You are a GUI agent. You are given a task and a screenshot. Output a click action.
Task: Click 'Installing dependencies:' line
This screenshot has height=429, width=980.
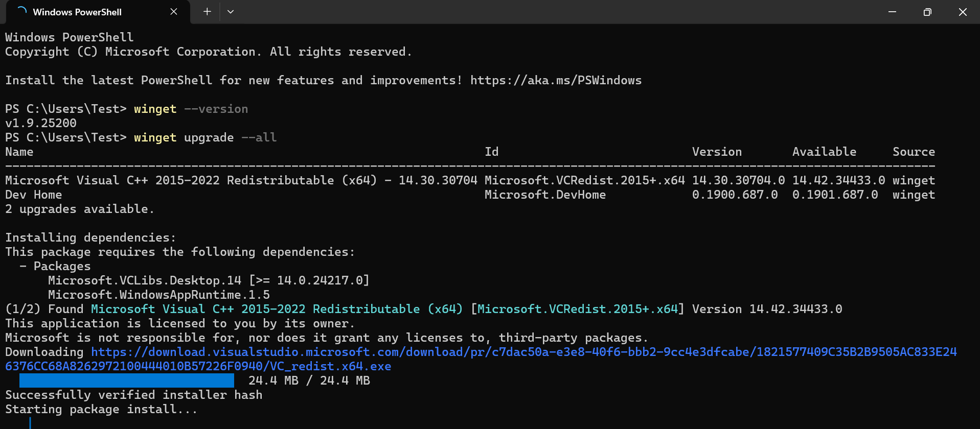[x=90, y=237]
